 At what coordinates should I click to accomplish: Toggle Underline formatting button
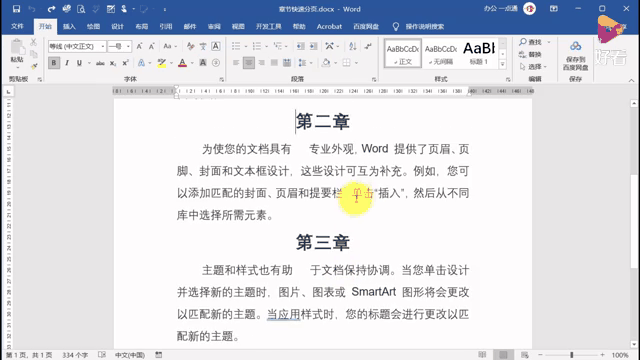point(79,63)
